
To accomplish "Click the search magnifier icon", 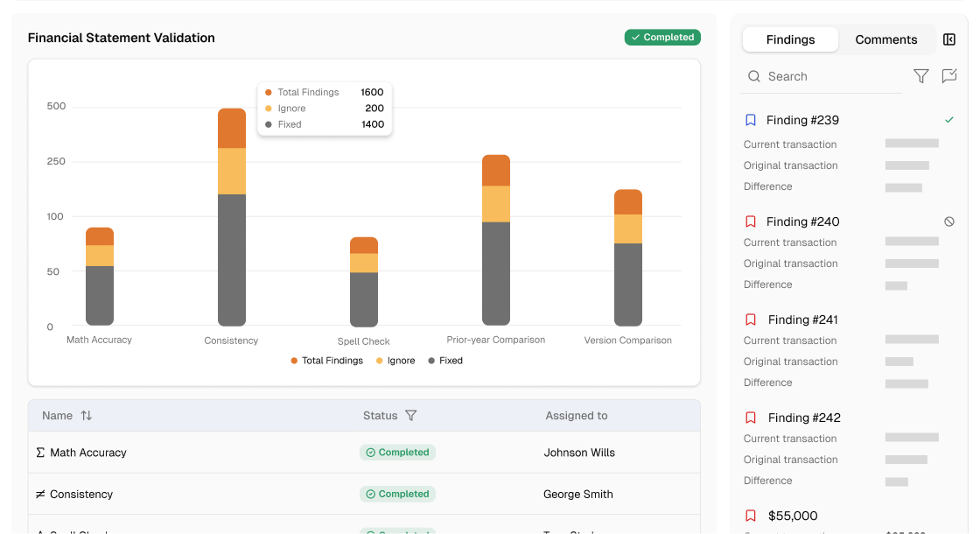I will (754, 76).
